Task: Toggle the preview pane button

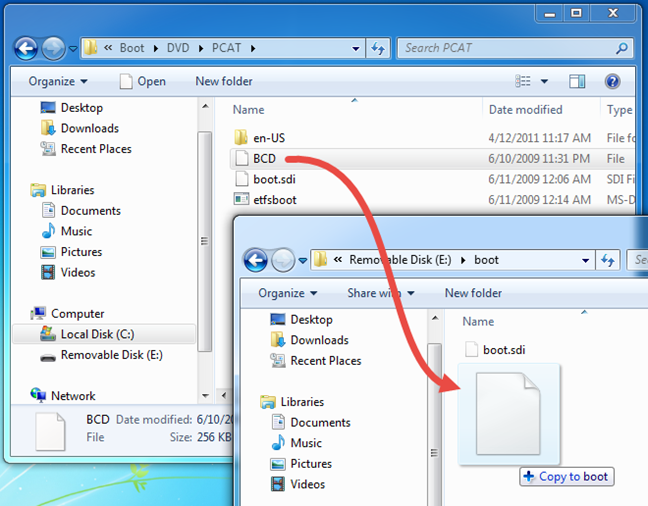Action: tap(577, 81)
